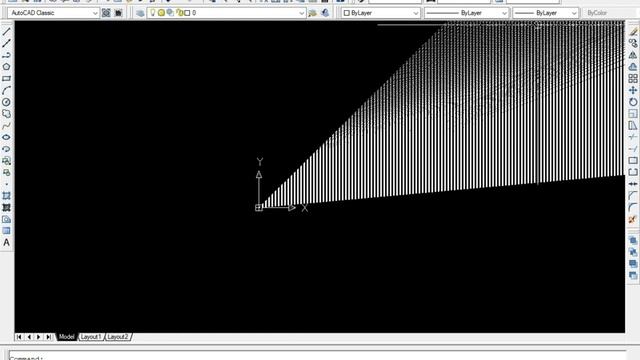Image resolution: width=640 pixels, height=360 pixels.
Task: Go to next layout tab arrow
Action: point(39,337)
